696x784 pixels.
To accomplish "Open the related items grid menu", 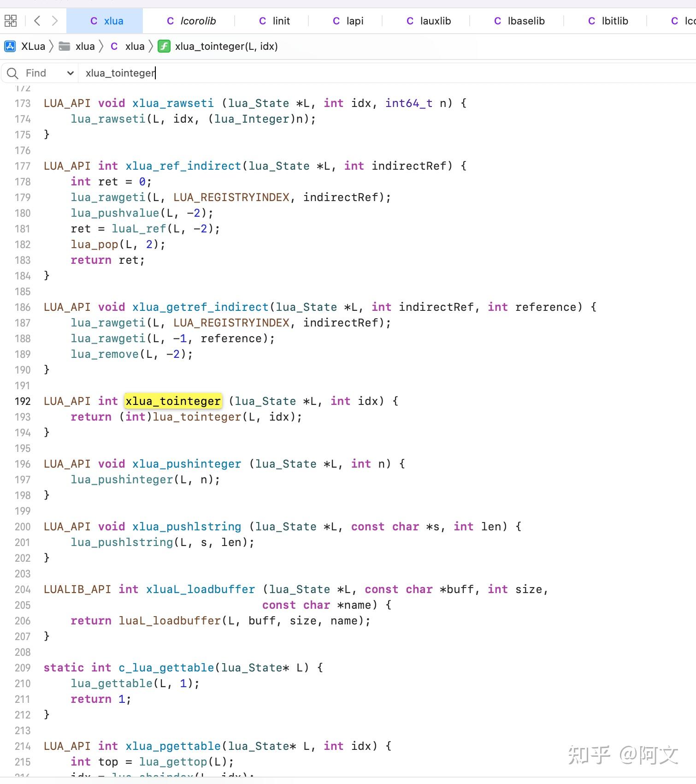I will (x=11, y=21).
